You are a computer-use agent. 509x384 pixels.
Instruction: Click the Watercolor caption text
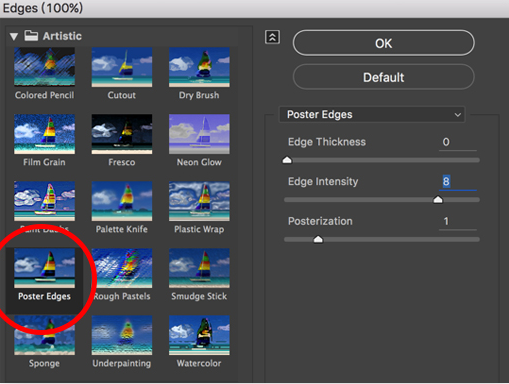(199, 363)
